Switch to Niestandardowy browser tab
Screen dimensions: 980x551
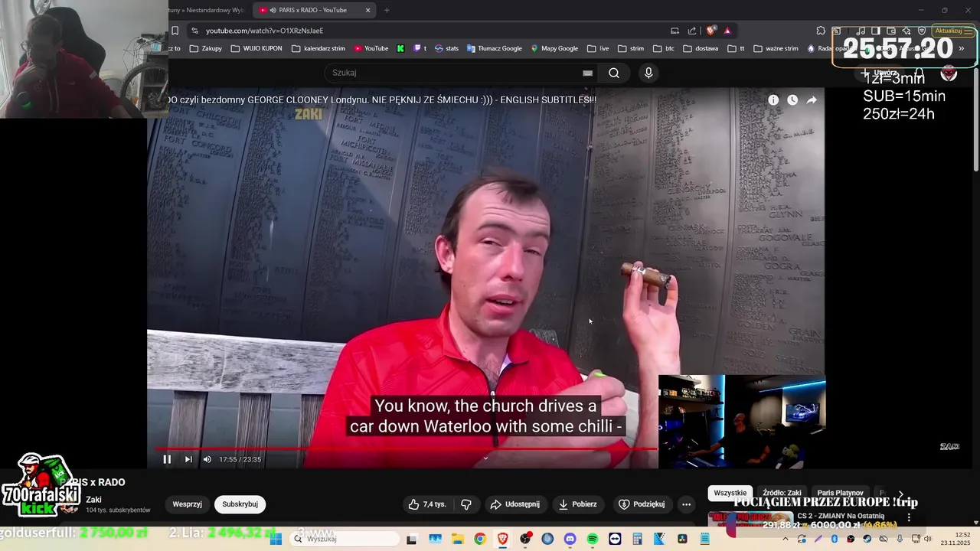(x=207, y=10)
